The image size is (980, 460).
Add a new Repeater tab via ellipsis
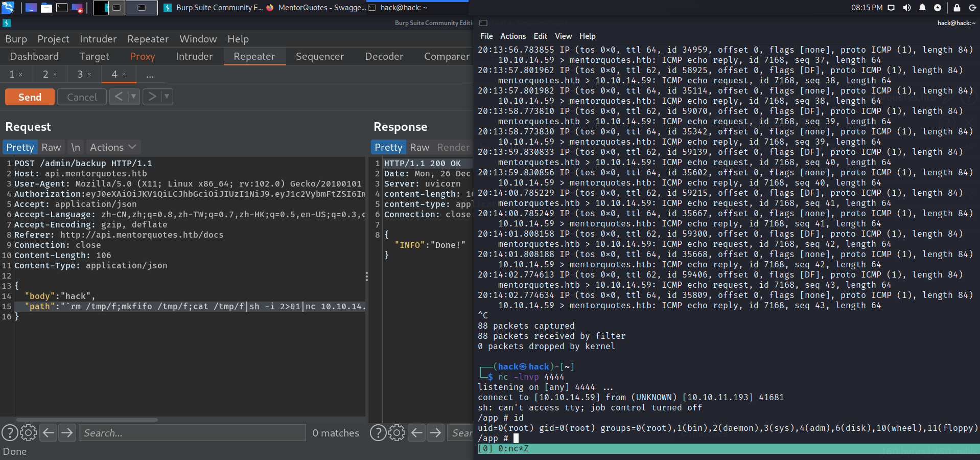tap(150, 75)
